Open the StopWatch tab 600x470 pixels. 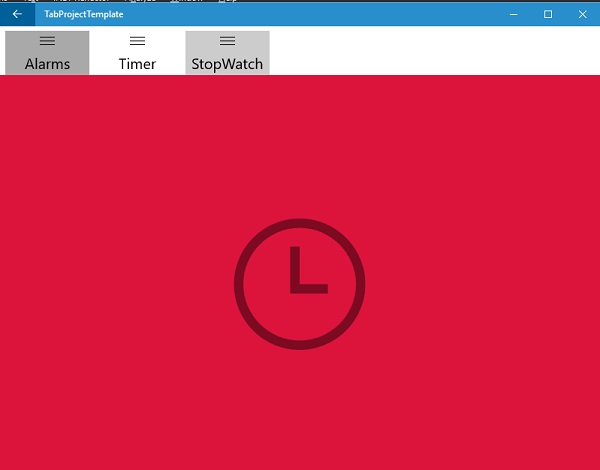(x=227, y=53)
